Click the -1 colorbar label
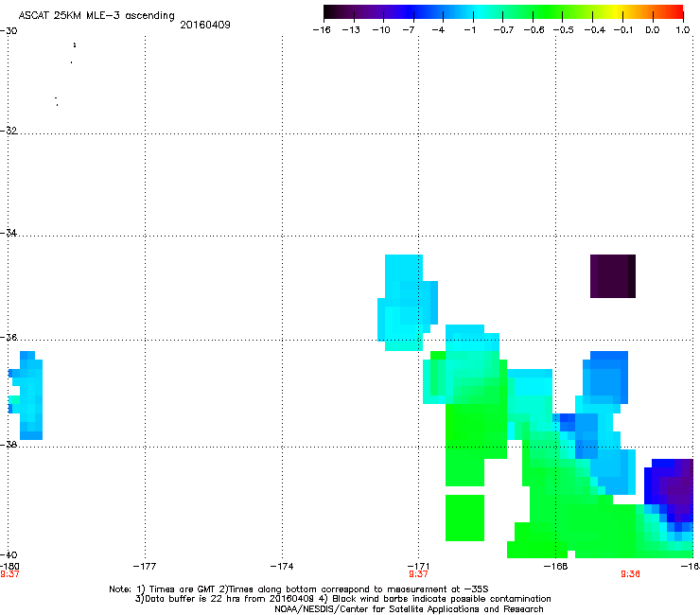The image size is (700, 615). (x=469, y=30)
